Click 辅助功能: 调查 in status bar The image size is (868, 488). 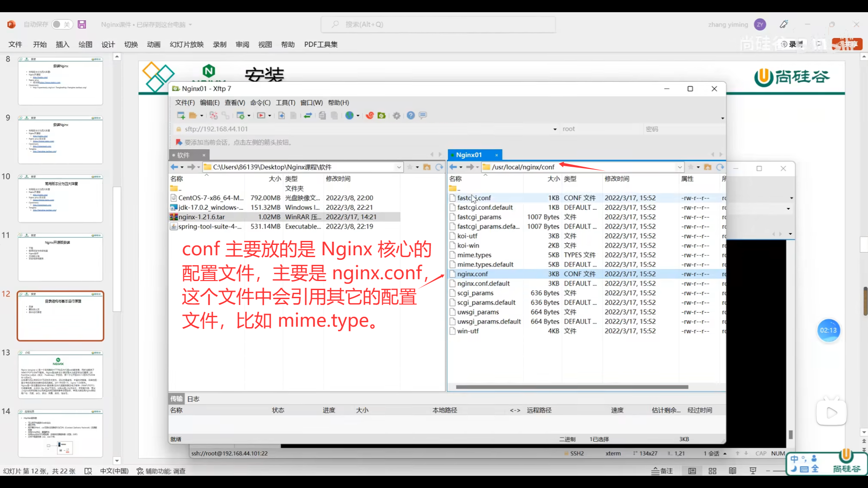(161, 471)
